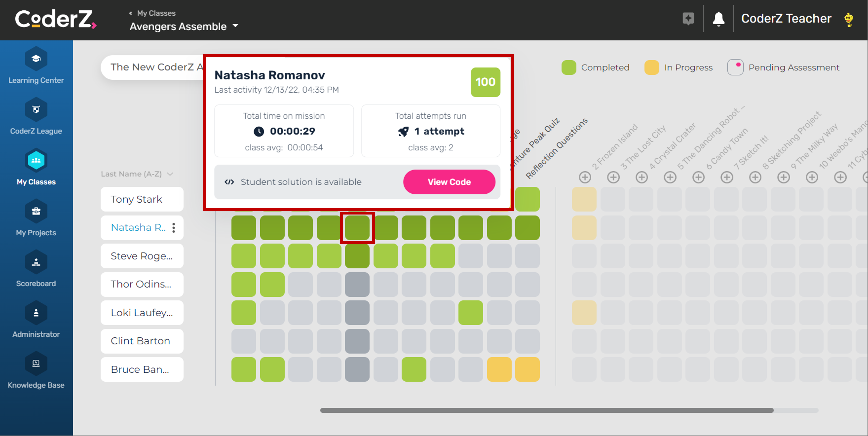Screen dimensions: 868x436
Task: Click the CoderZ Teacher account name
Action: click(x=786, y=18)
